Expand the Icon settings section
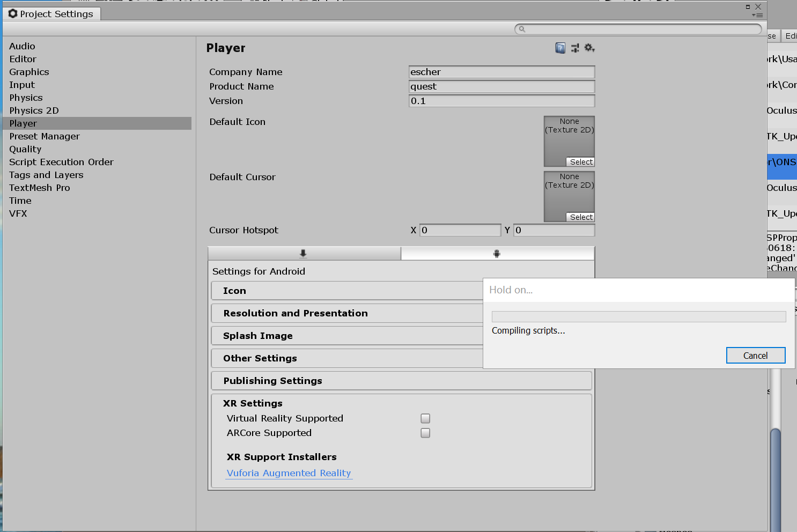This screenshot has width=797, height=532. click(347, 291)
